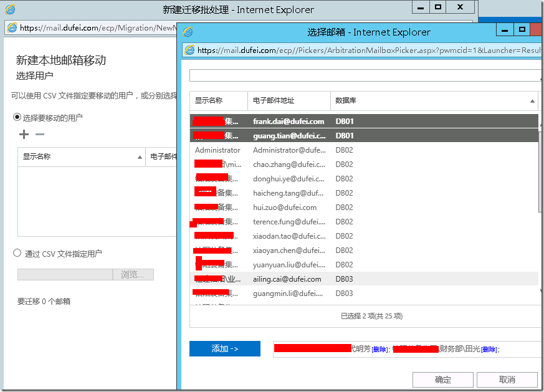Maximize the new migration batch window

point(438,7)
